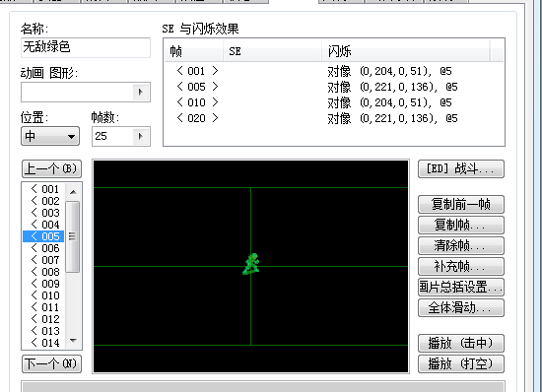Click the 播放 (击中) button

[461, 344]
